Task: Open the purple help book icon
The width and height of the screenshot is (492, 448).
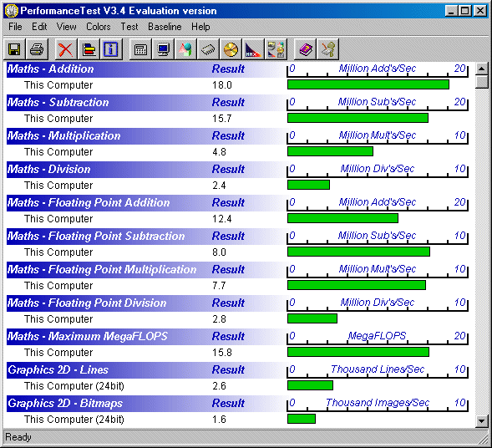Action: click(x=305, y=49)
